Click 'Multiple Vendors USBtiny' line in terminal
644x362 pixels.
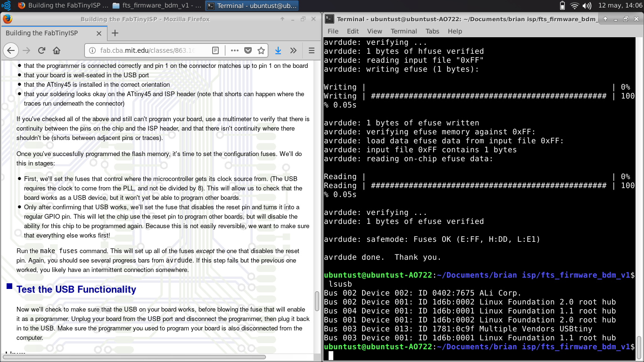458,329
